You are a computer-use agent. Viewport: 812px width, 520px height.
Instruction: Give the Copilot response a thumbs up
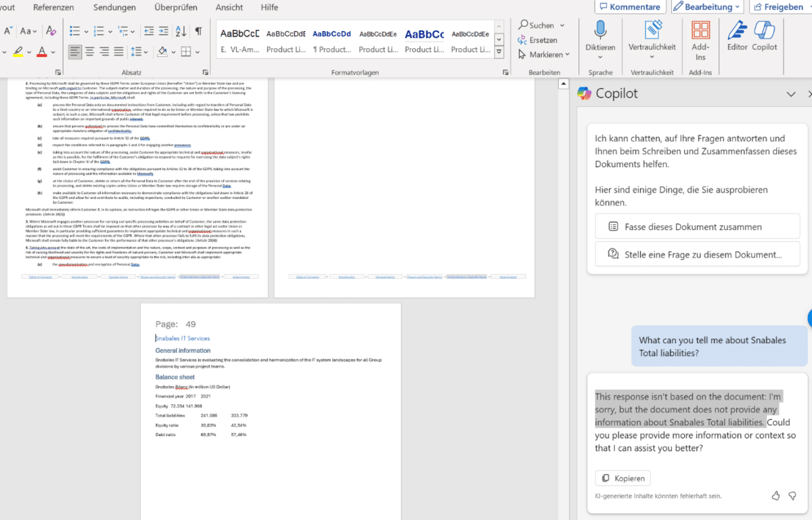tap(775, 496)
